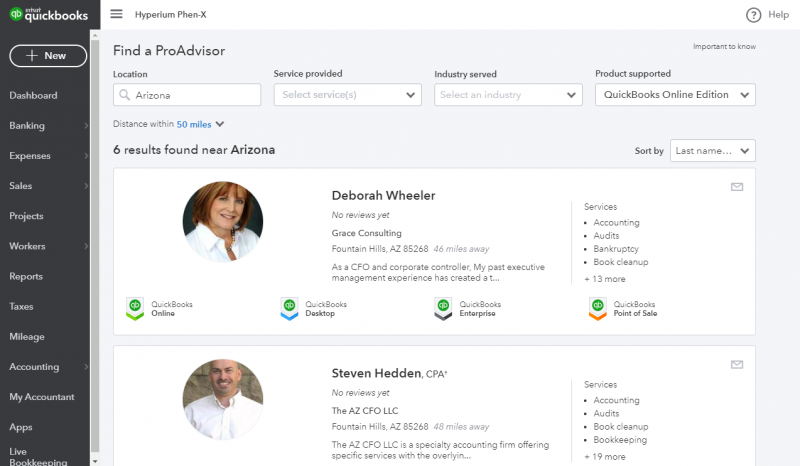The height and width of the screenshot is (466, 800).
Task: Expand the Workers sidebar submenu
Action: (x=86, y=246)
